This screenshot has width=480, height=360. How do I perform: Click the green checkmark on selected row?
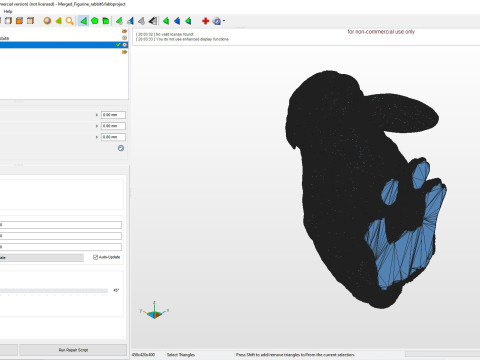[x=118, y=45]
